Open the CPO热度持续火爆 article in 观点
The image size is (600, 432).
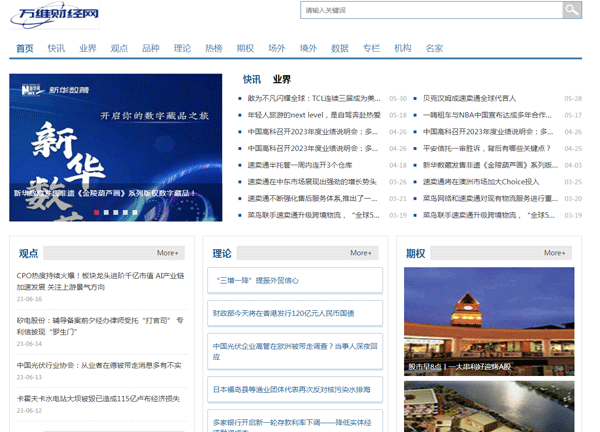(101, 281)
